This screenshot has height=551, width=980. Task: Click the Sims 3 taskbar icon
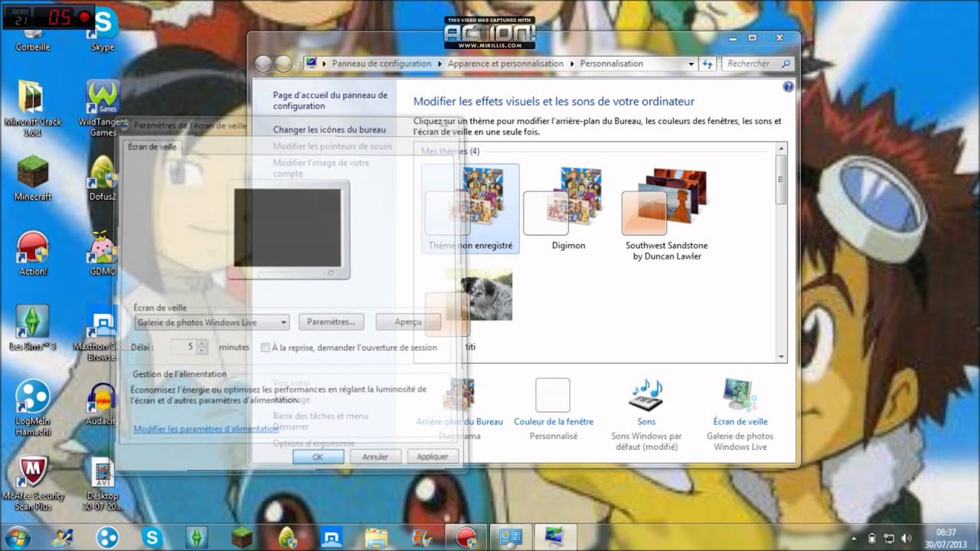pos(198,537)
